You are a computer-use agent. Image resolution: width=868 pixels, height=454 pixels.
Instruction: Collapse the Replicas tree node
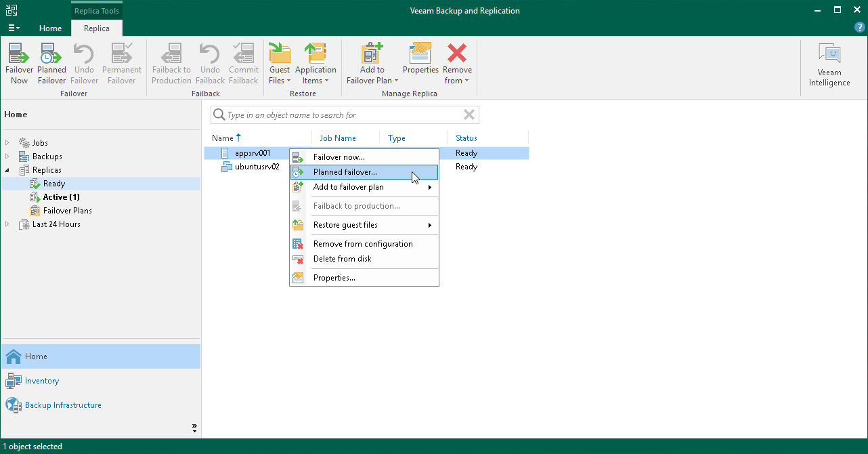(7, 170)
